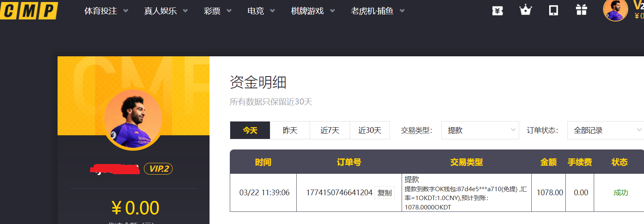Screen dimensions: 644x224
Task: Expand the 体育投注 menu
Action: [106, 11]
